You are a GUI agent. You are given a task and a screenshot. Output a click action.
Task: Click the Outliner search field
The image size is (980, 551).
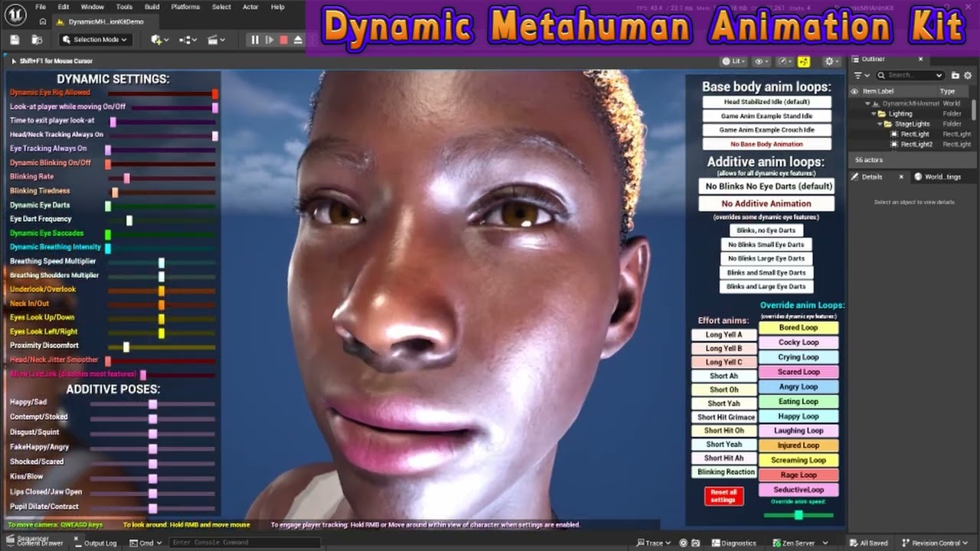pos(910,75)
